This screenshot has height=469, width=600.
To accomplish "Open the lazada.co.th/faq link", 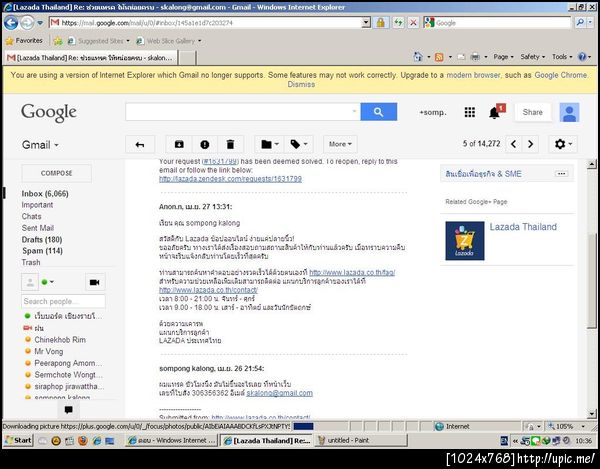I will [352, 272].
